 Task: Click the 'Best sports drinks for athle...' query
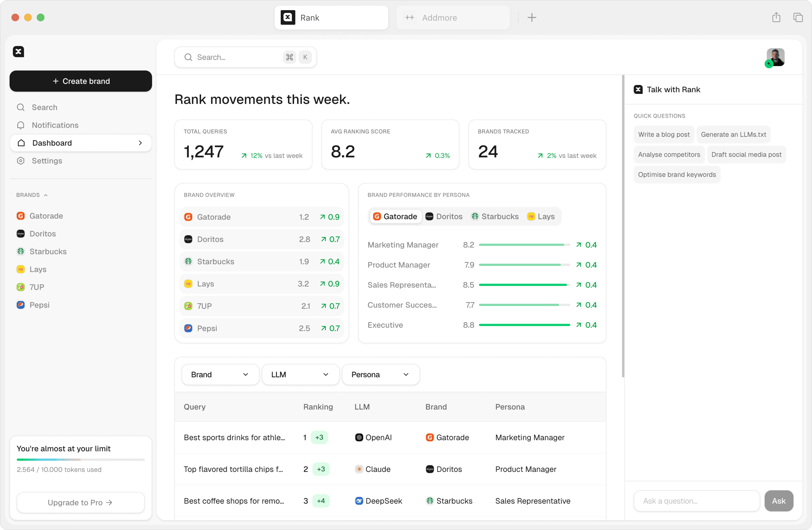pyautogui.click(x=234, y=437)
